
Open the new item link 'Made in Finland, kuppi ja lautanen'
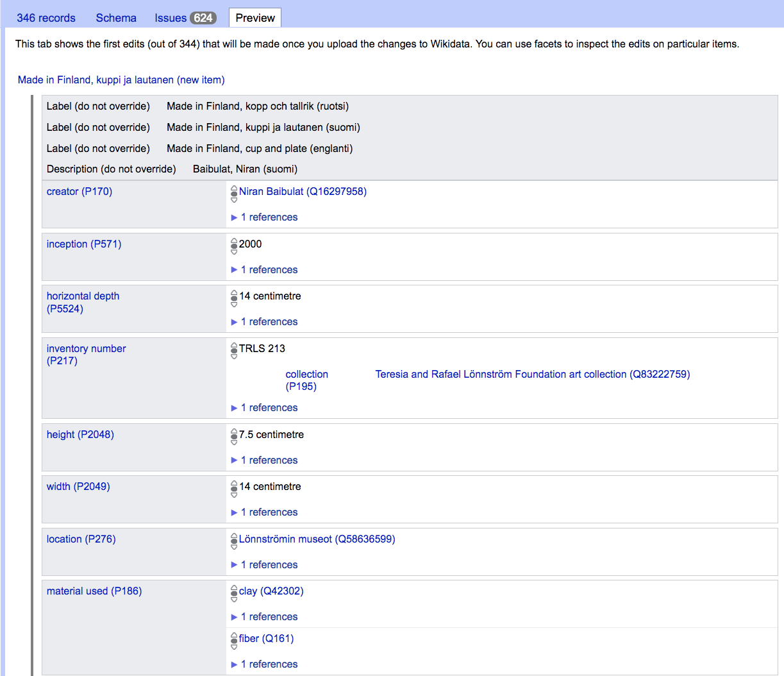point(121,80)
